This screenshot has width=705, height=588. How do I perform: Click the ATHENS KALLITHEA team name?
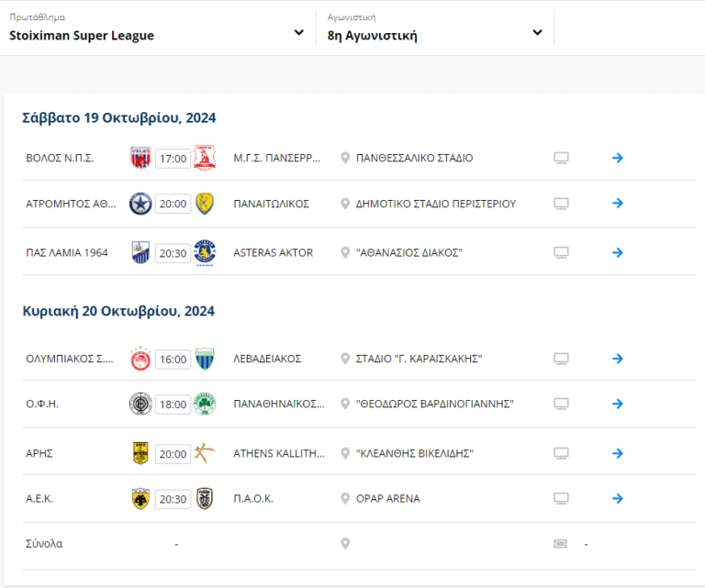point(276,454)
